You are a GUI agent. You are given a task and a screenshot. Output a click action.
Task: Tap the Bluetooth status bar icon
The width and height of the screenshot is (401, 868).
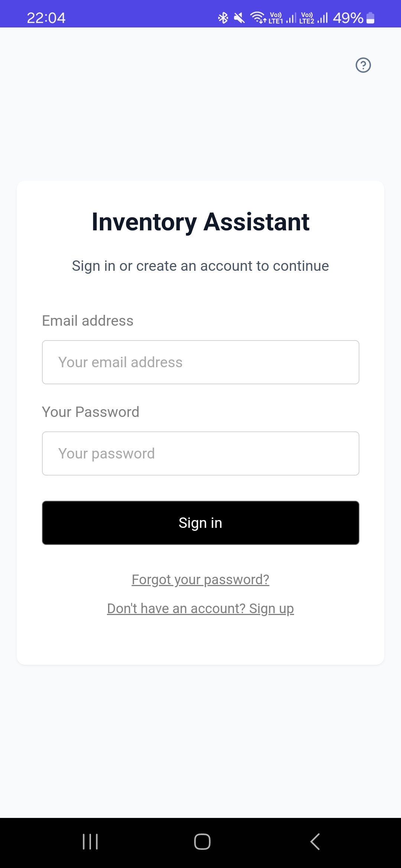223,18
